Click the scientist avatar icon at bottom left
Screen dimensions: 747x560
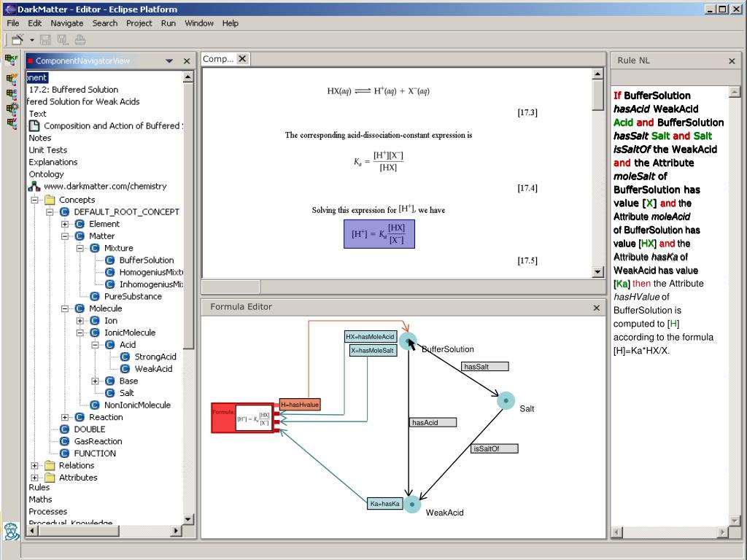[12, 531]
